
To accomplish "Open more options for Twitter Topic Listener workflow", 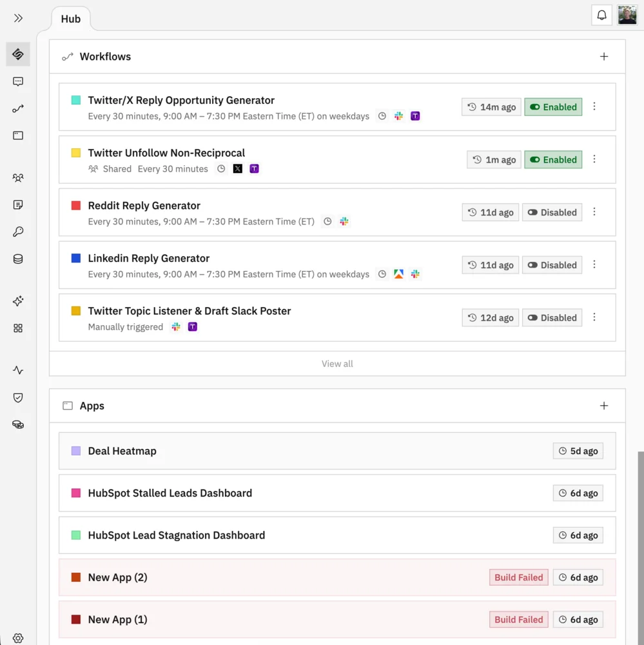I will (594, 317).
